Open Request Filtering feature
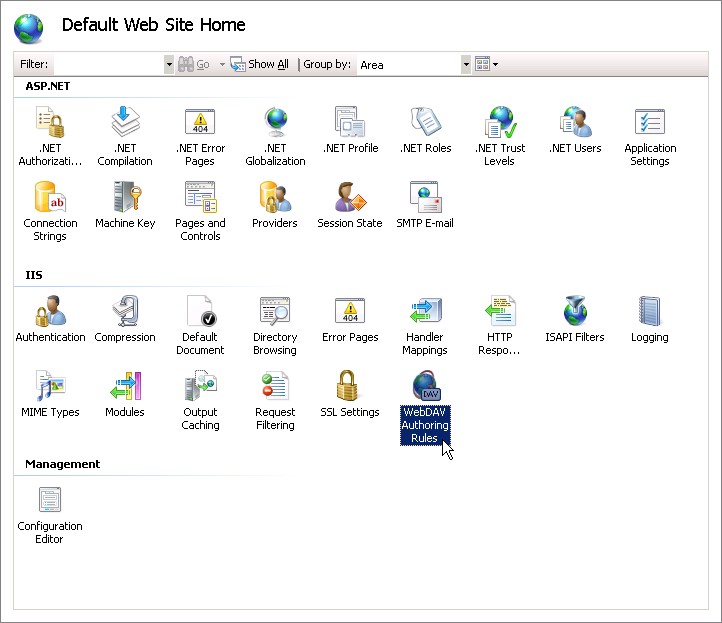This screenshot has height=623, width=722. click(275, 400)
